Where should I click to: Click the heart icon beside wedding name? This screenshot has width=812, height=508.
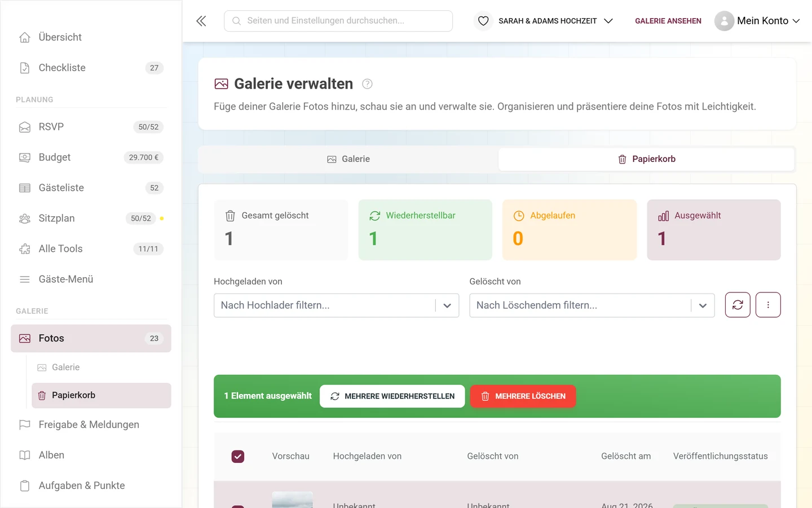coord(483,21)
